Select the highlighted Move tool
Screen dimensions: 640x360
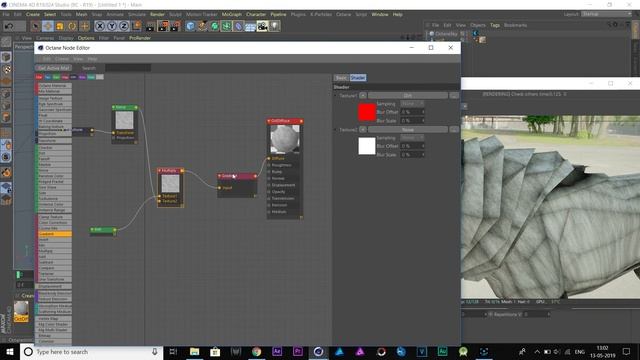coord(48,26)
